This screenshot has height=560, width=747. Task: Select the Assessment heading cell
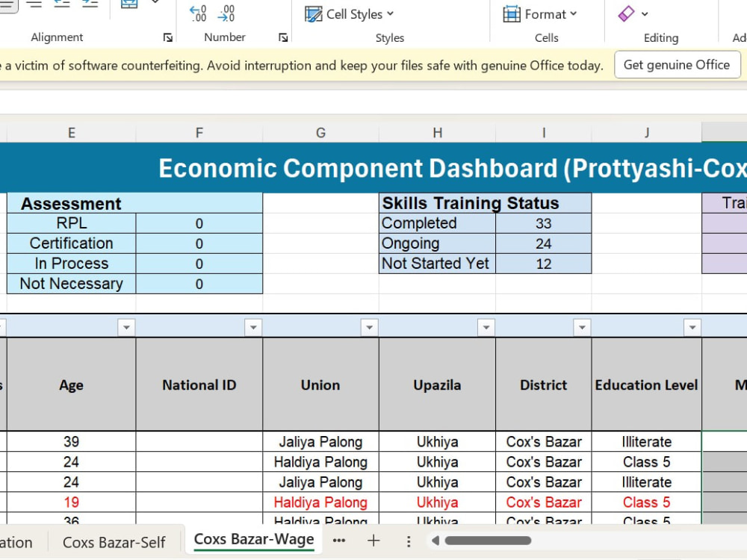click(x=134, y=203)
